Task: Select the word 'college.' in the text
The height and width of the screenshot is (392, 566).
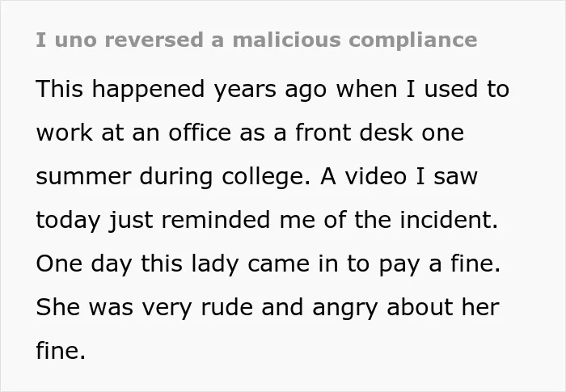Action: pyautogui.click(x=266, y=176)
